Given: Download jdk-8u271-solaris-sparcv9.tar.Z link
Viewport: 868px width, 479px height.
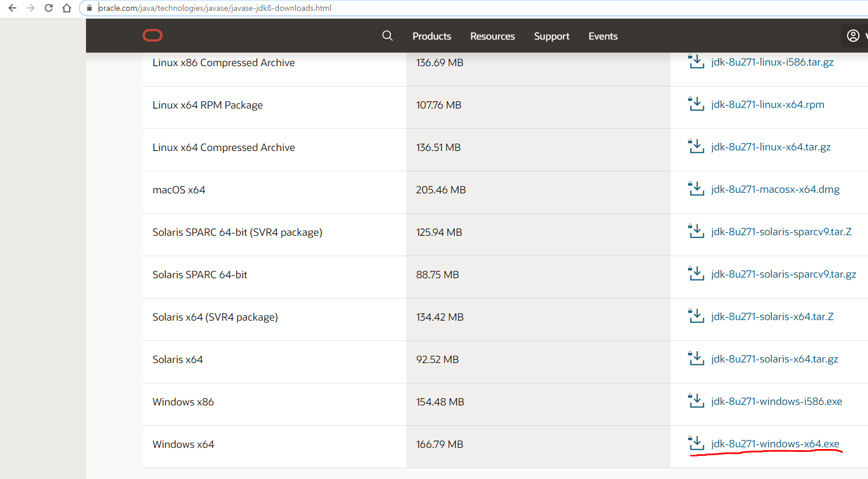Looking at the screenshot, I should 781,232.
